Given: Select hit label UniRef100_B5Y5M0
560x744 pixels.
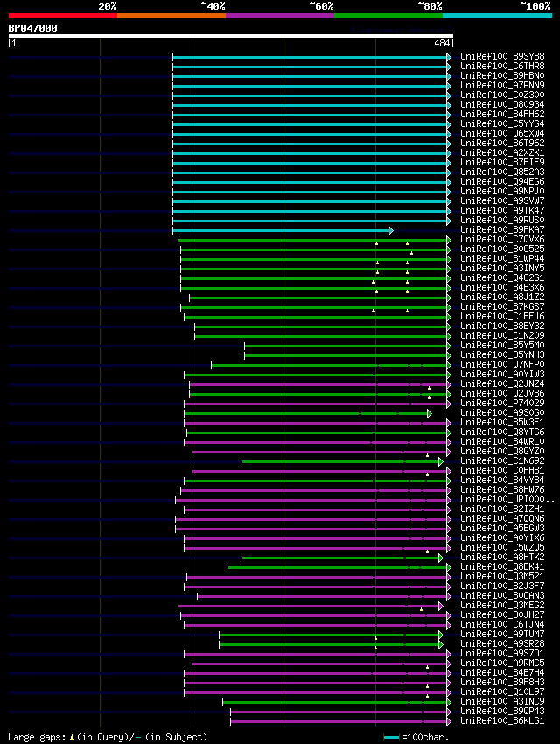Looking at the screenshot, I should coord(502,345).
